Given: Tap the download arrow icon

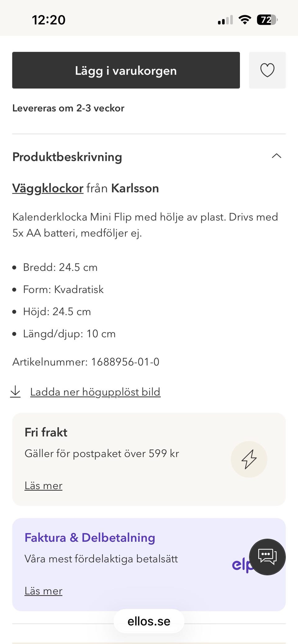Looking at the screenshot, I should [16, 392].
